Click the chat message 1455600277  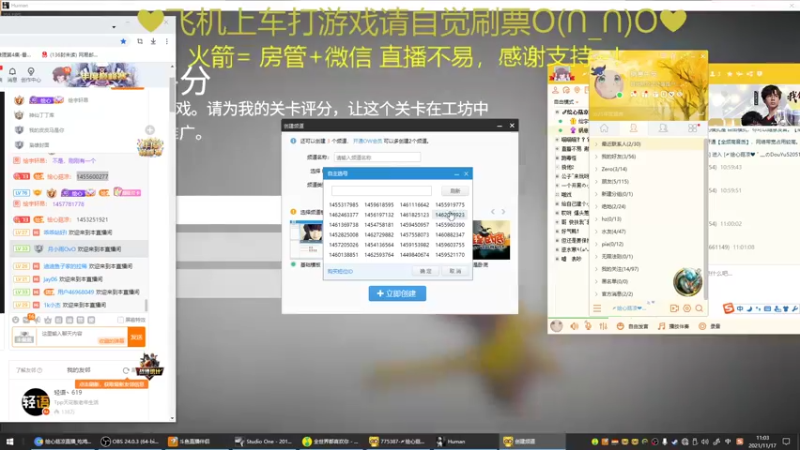click(92, 177)
